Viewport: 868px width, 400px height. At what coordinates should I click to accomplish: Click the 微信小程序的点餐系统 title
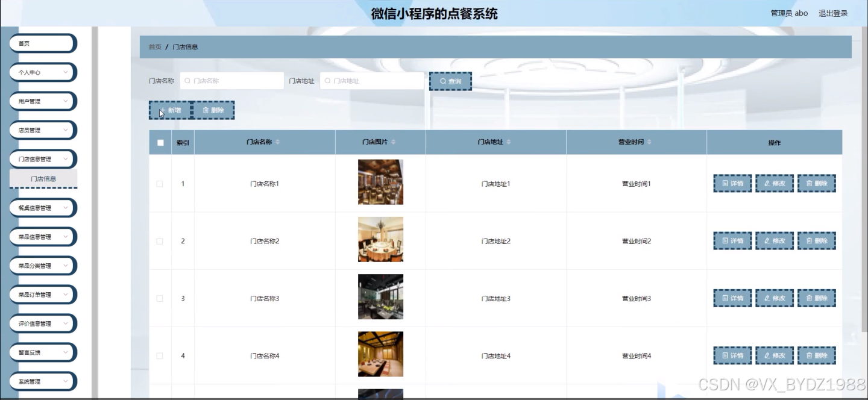[x=435, y=14]
